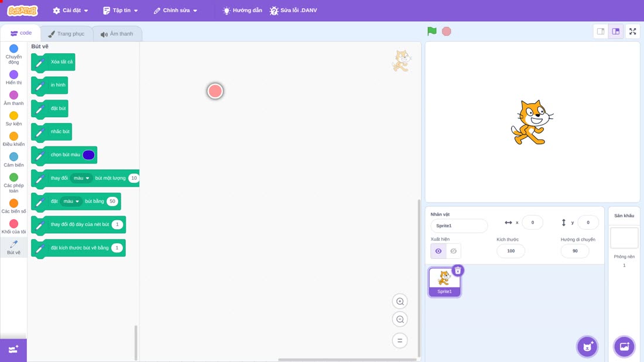Image resolution: width=644 pixels, height=362 pixels.
Task: Open the Hướng dẫn tutorials
Action: [x=242, y=11]
